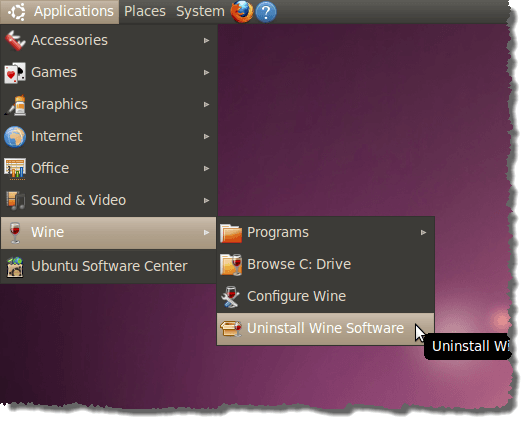Image resolution: width=528 pixels, height=424 pixels.
Task: Click the Configure Wine tools icon
Action: pos(231,297)
